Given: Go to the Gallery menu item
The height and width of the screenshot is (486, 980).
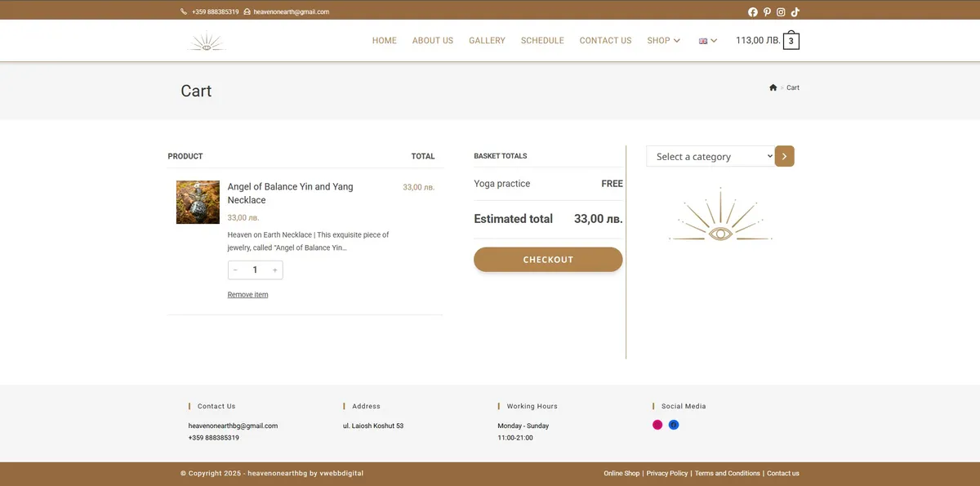Looking at the screenshot, I should click(x=487, y=41).
